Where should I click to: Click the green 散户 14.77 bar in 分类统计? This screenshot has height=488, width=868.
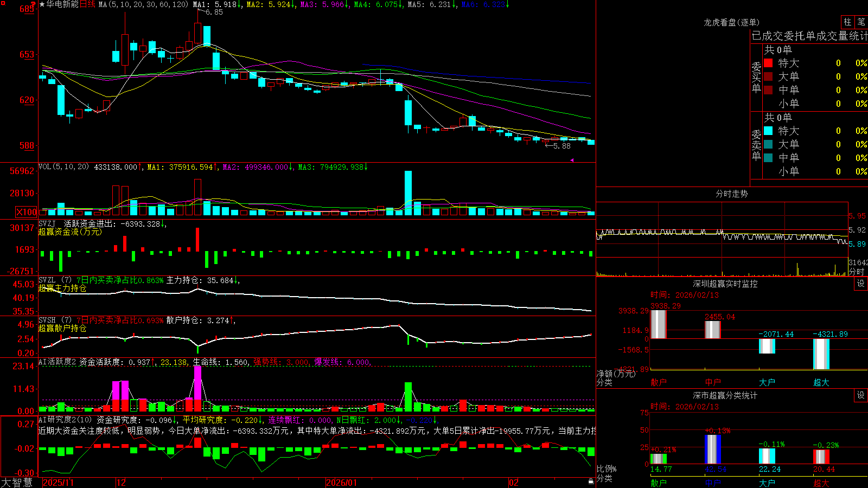pos(658,459)
